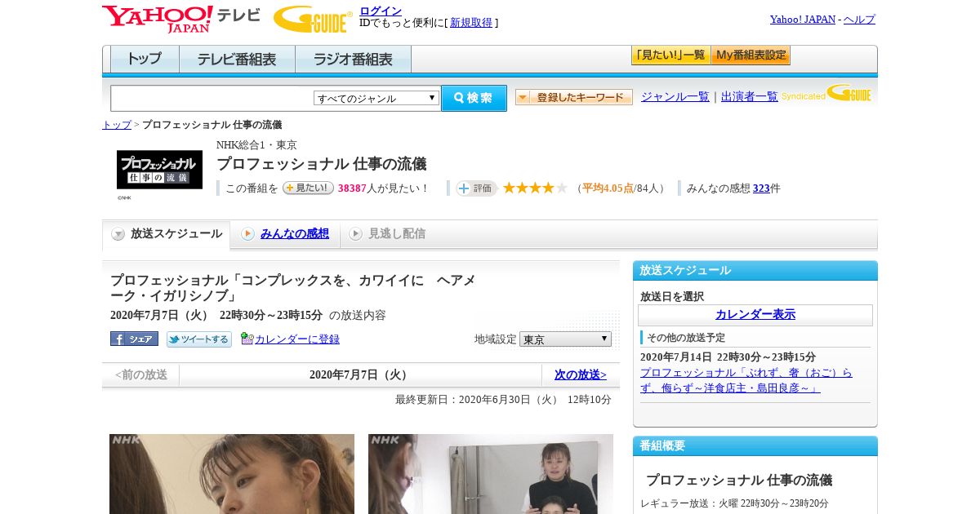
Task: Click the カレンダーに登録 link
Action: [x=297, y=339]
